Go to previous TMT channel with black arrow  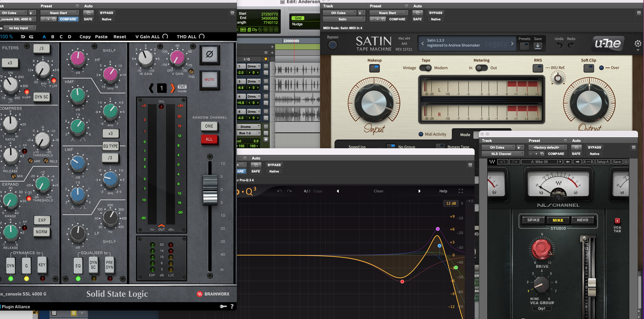[x=151, y=88]
